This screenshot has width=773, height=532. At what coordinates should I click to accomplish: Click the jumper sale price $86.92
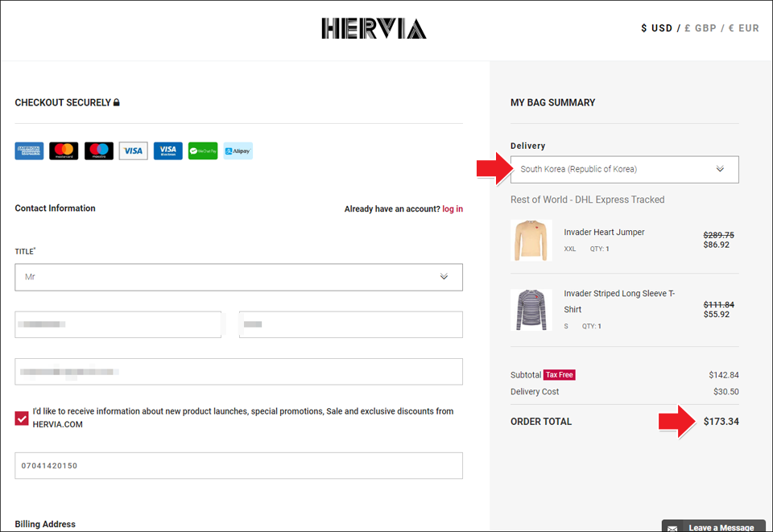(x=717, y=245)
